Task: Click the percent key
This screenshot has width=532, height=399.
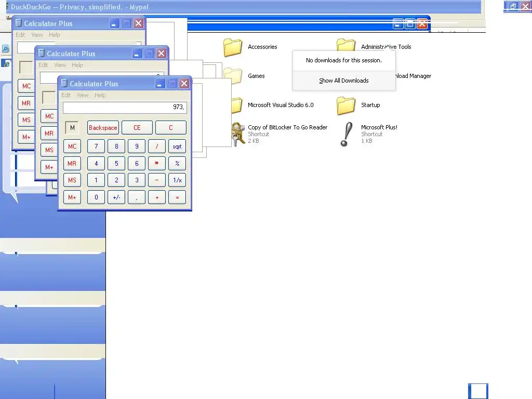Action: (x=177, y=163)
